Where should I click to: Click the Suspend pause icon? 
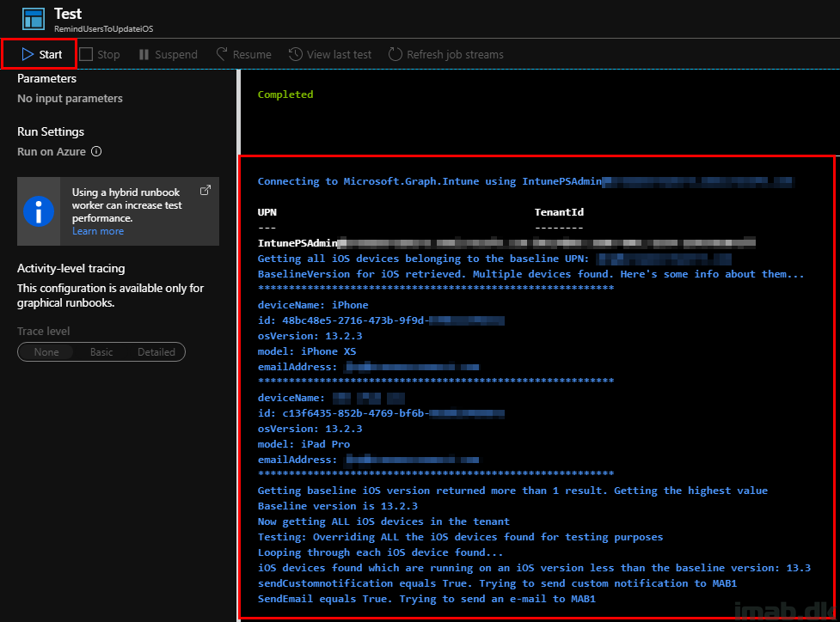click(144, 54)
